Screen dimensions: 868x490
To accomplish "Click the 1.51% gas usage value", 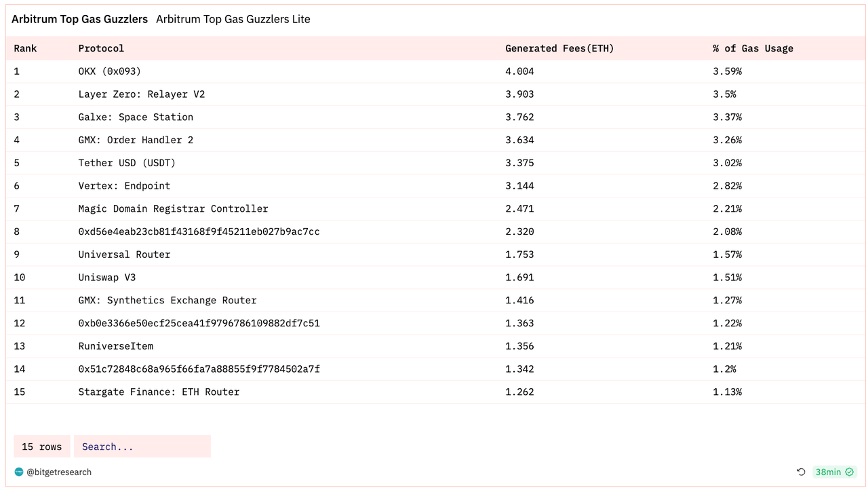I will tap(727, 278).
